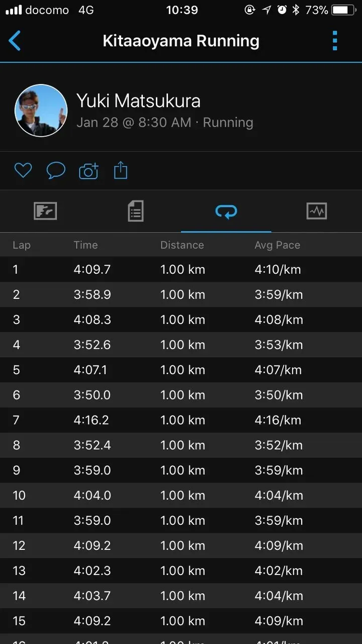Screen dimensions: 362x644
Task: Open comments with speech bubble icon
Action: [x=56, y=171]
